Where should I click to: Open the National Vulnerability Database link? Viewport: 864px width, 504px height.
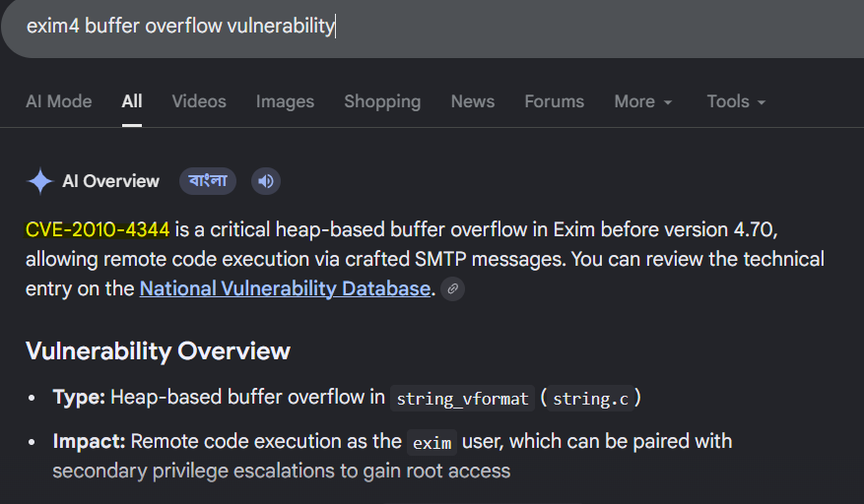pos(285,288)
